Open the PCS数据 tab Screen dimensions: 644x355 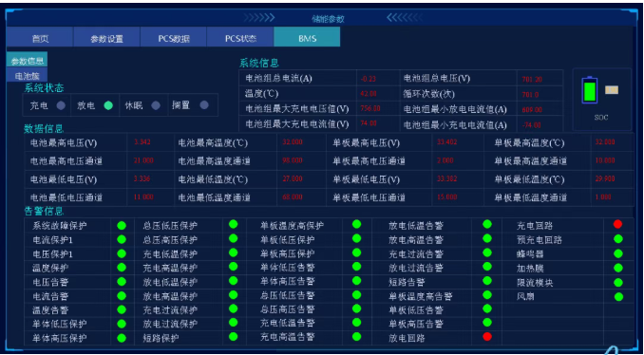point(174,38)
